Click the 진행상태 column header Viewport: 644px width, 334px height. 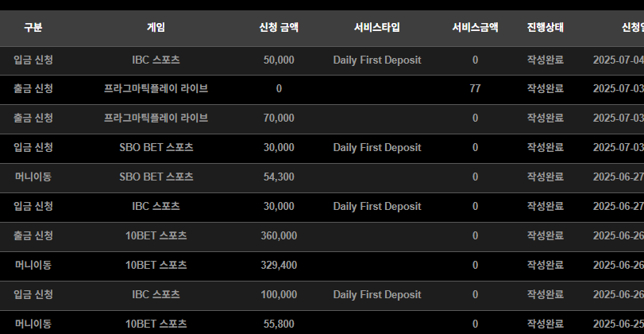[x=546, y=28]
